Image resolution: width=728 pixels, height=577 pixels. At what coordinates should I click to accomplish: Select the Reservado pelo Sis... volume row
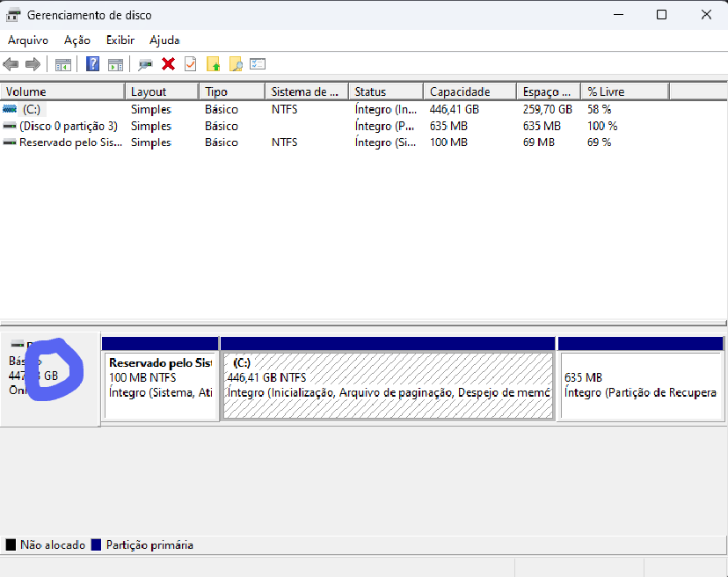pyautogui.click(x=334, y=142)
